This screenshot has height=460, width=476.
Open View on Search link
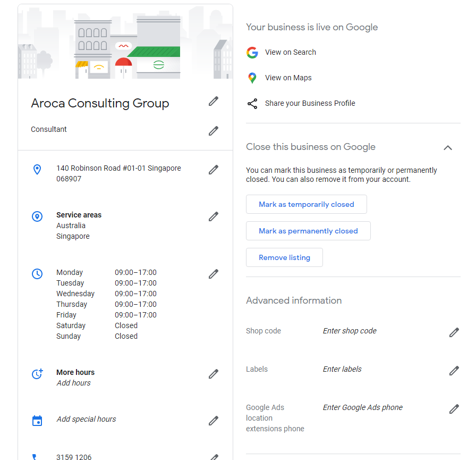coord(290,52)
